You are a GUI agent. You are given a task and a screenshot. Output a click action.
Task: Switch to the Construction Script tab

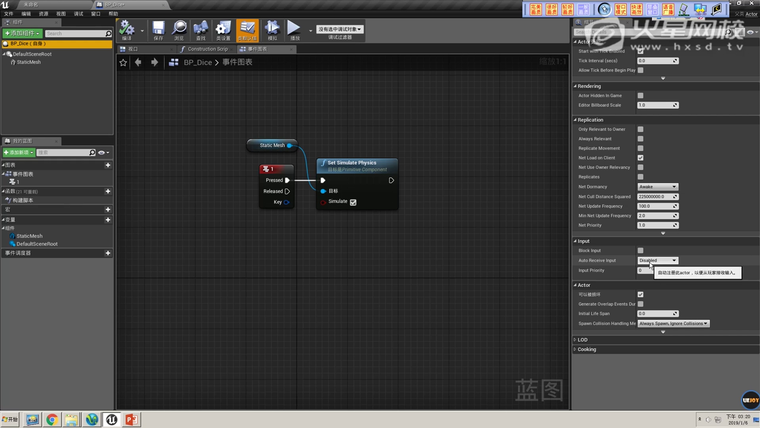tap(208, 48)
